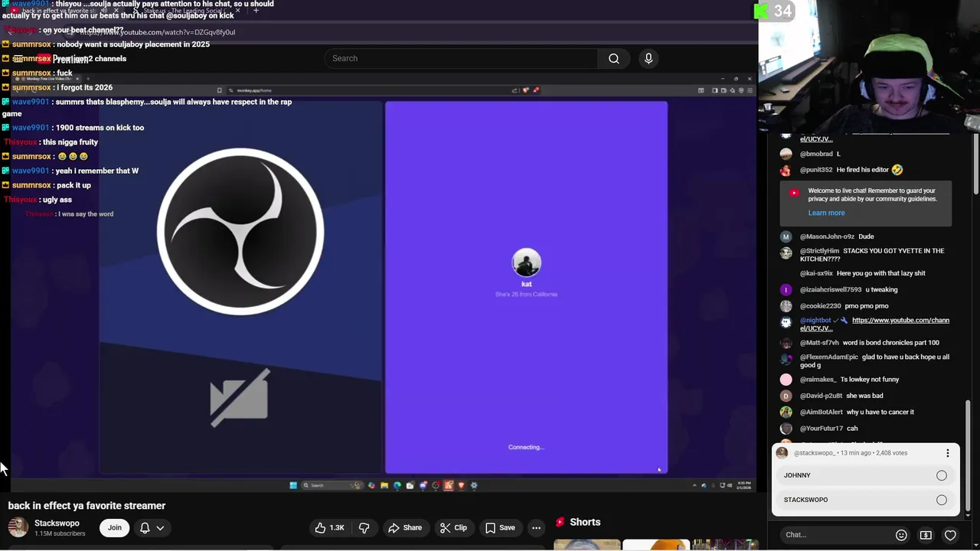Save the video to a playlist

500,527
